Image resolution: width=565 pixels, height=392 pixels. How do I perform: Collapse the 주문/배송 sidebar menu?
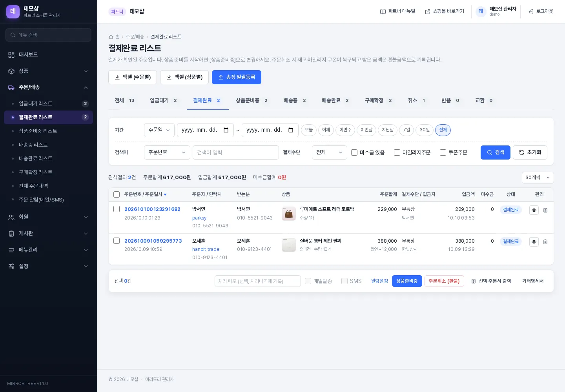(x=49, y=87)
